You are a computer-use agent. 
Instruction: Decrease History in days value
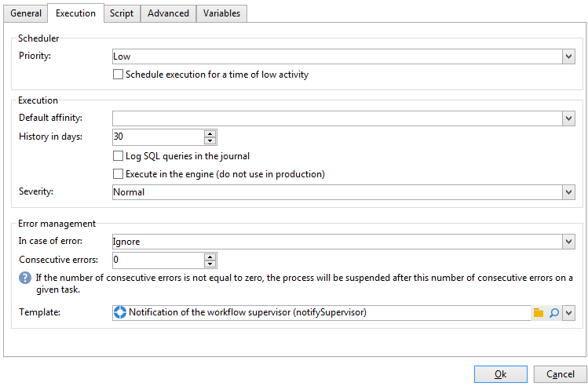pos(210,140)
